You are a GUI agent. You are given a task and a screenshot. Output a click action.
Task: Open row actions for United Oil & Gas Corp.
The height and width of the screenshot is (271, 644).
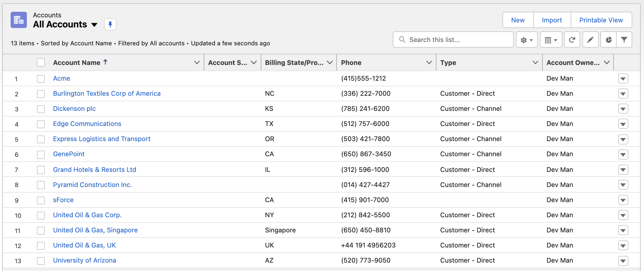click(623, 215)
